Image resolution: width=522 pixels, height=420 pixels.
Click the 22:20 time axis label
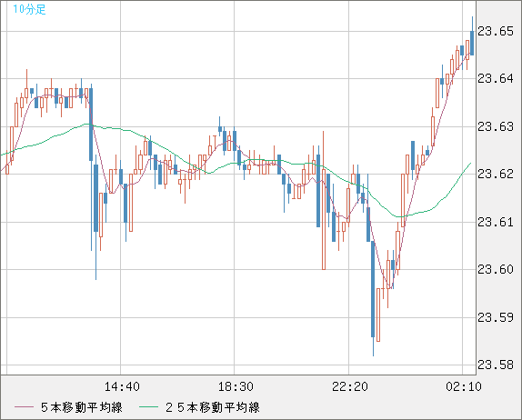pyautogui.click(x=350, y=386)
